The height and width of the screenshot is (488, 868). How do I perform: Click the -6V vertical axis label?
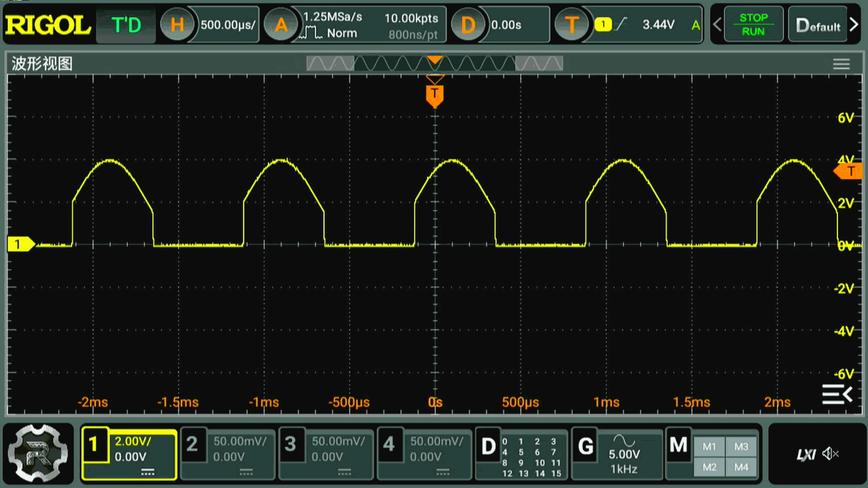[x=844, y=374]
